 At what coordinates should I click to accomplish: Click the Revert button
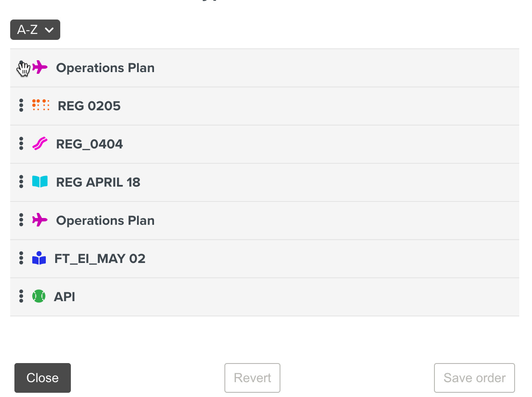point(252,378)
